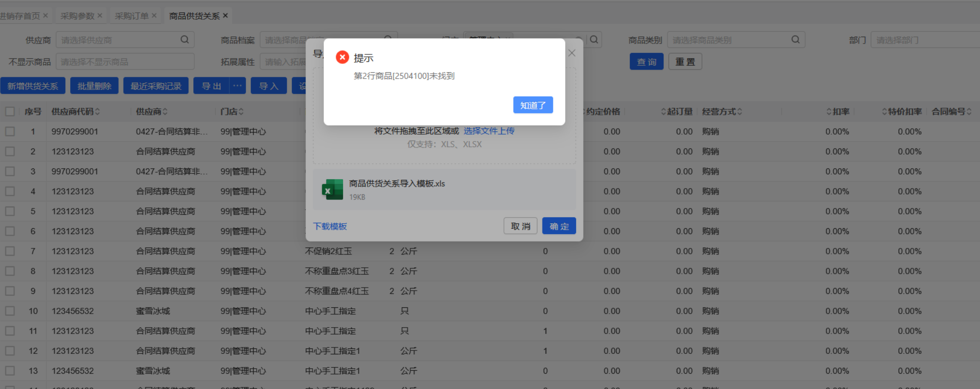Click the 部门 input field

pos(925,40)
